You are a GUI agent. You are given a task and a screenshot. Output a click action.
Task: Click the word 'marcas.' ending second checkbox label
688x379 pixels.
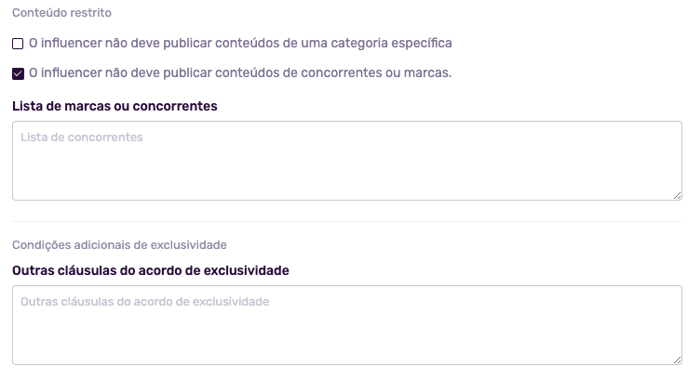click(428, 73)
